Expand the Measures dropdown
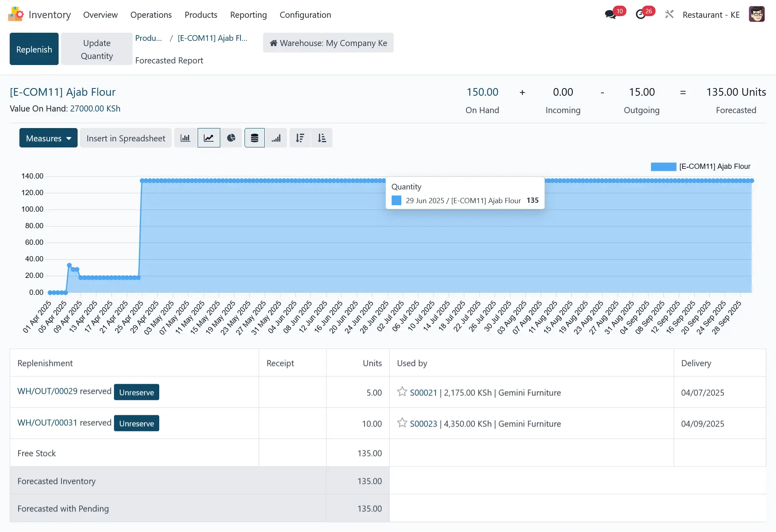 [x=48, y=138]
